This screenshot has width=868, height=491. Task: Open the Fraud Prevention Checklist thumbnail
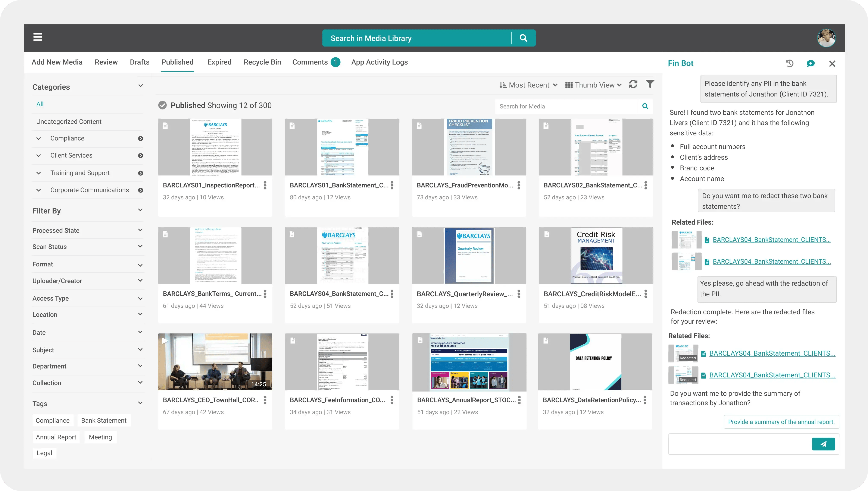[469, 147]
